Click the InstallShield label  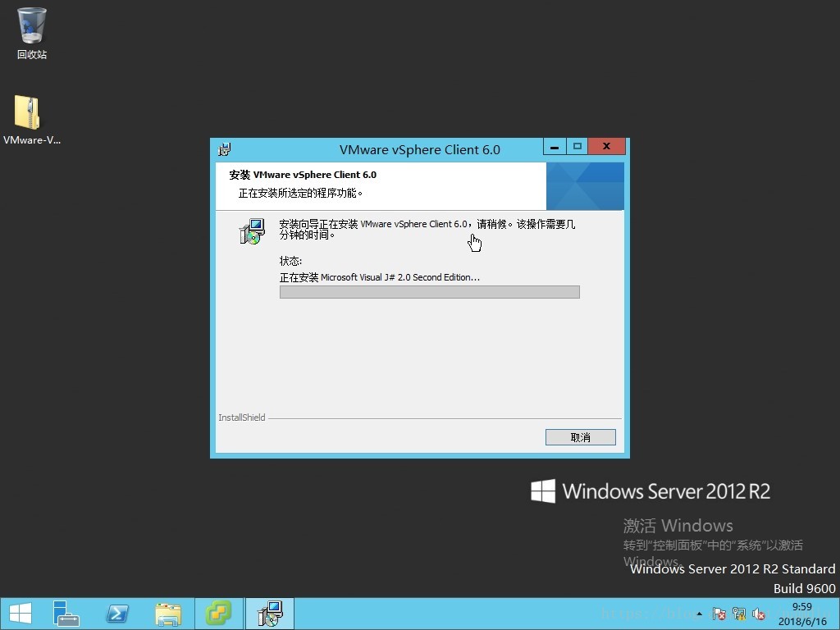242,418
